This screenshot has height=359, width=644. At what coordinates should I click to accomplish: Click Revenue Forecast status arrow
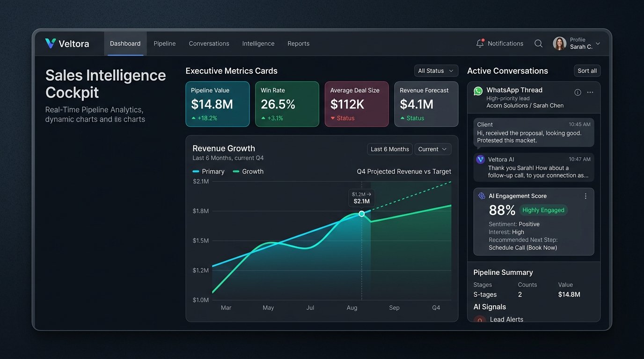point(402,118)
